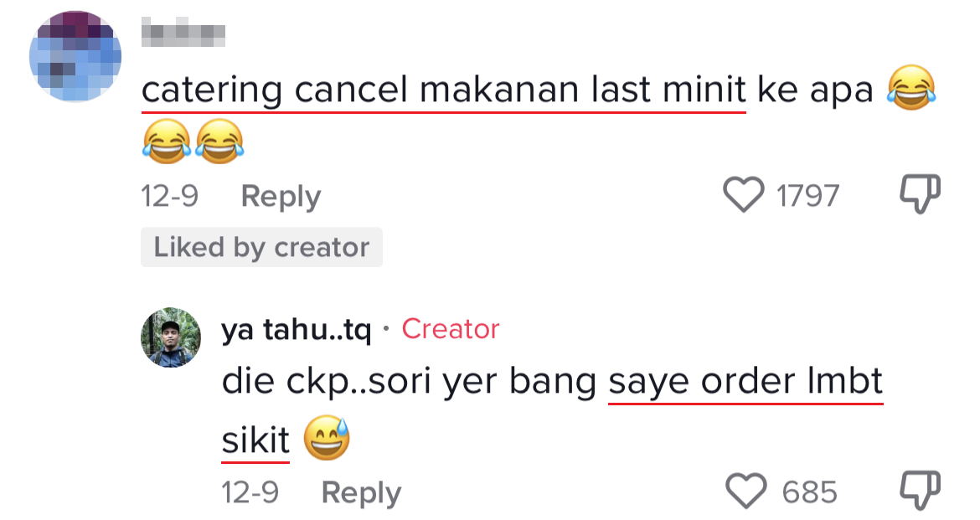Click the 685 like count

point(809,492)
